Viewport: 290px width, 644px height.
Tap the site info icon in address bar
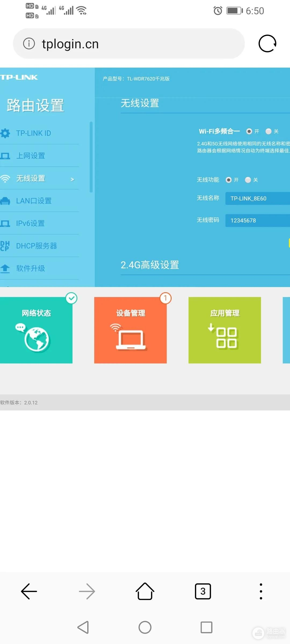[29, 43]
